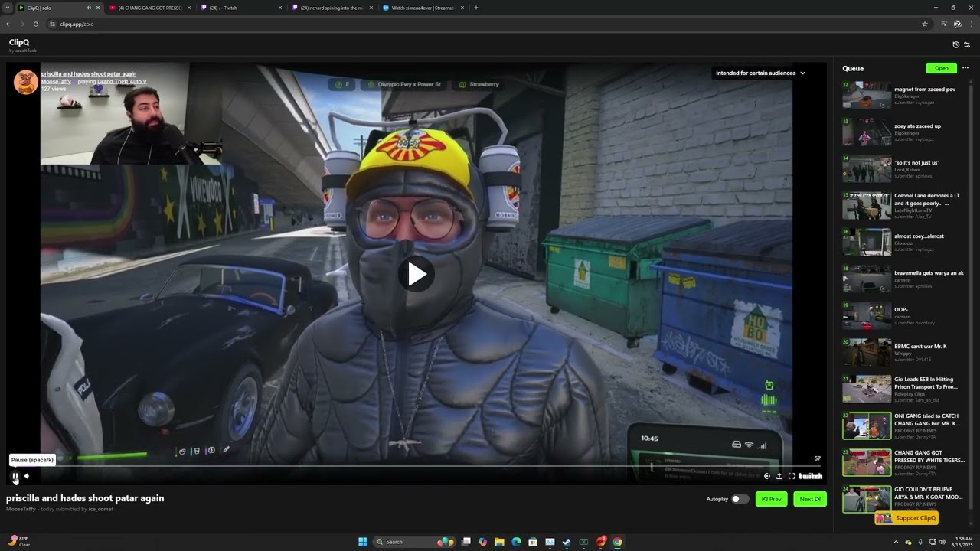
Task: Open MooseTaffy streamer avatar
Action: 26,82
